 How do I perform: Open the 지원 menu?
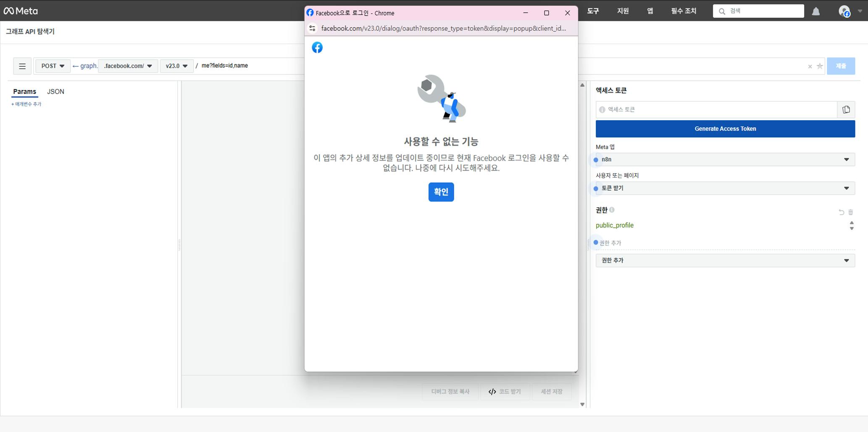point(623,11)
